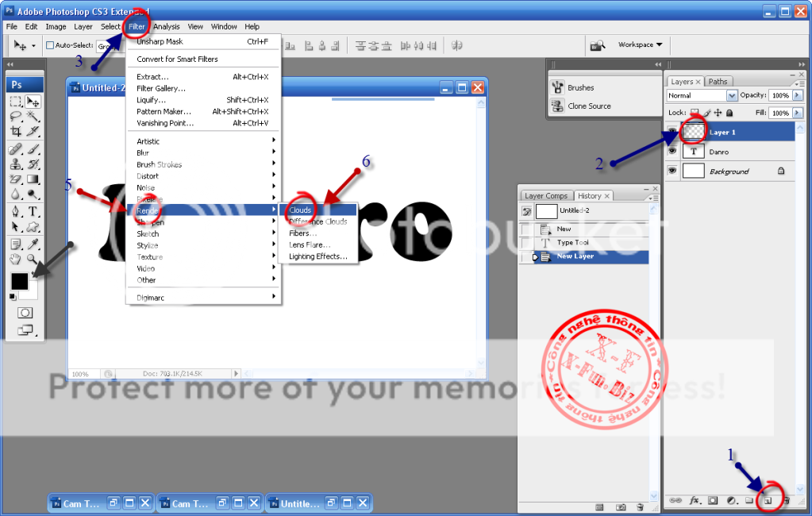Expand the Distort filter submenu

point(205,175)
